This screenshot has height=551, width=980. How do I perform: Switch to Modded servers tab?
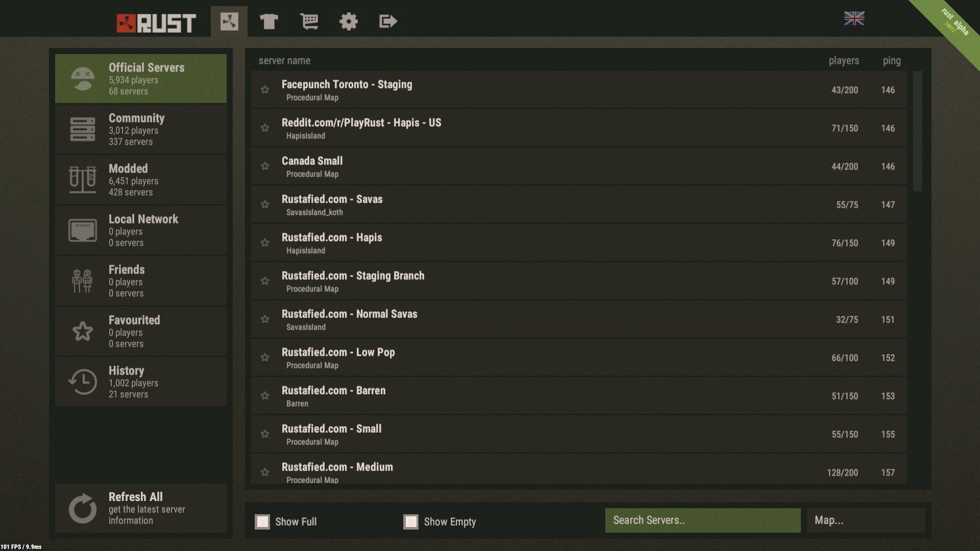141,180
